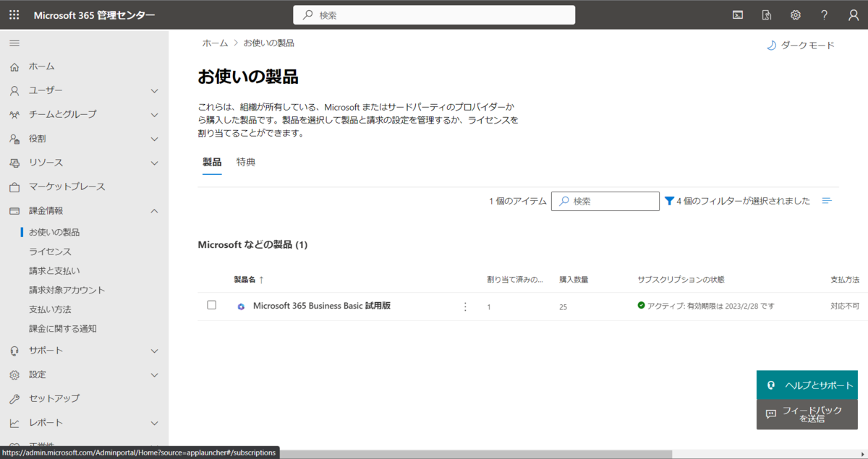Screen dimensions: 868x459
Task: Open the column options list icon
Action: tap(827, 201)
